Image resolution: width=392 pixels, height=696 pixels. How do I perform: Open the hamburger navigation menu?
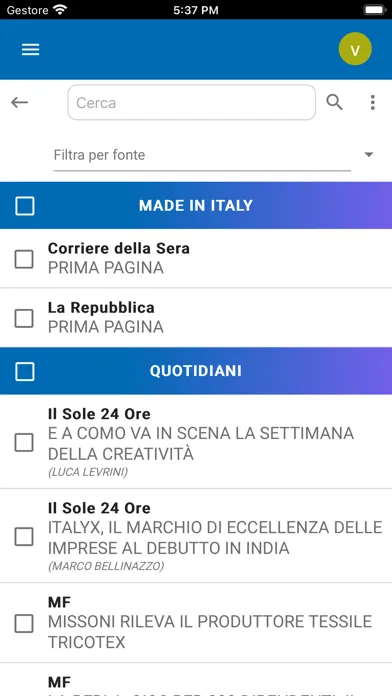(x=31, y=49)
